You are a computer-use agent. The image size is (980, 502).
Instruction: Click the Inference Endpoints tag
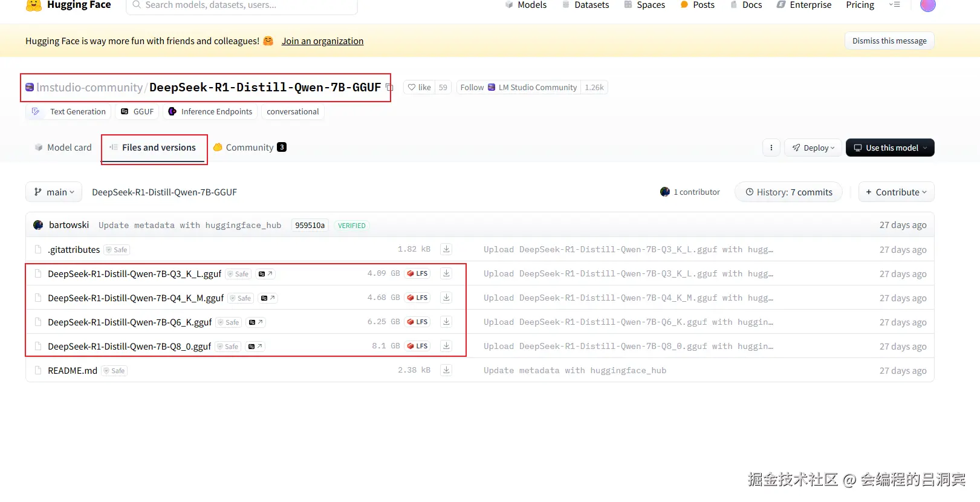pos(210,112)
